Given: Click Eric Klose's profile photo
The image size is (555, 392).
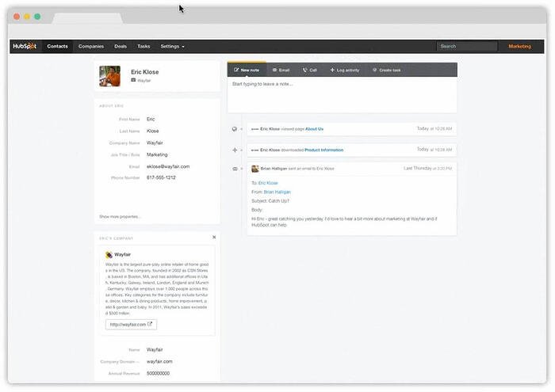Looking at the screenshot, I should click(109, 76).
